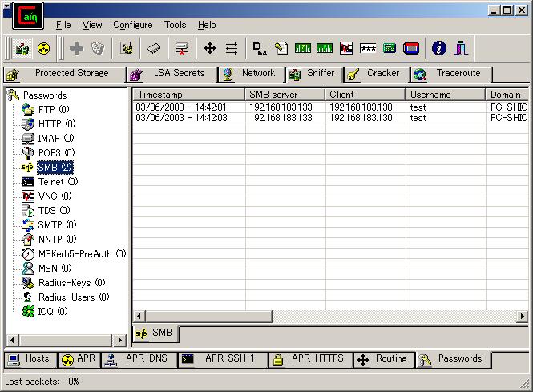The image size is (533, 392).
Task: Click the first green Cisco decoder icon
Action: click(x=303, y=48)
